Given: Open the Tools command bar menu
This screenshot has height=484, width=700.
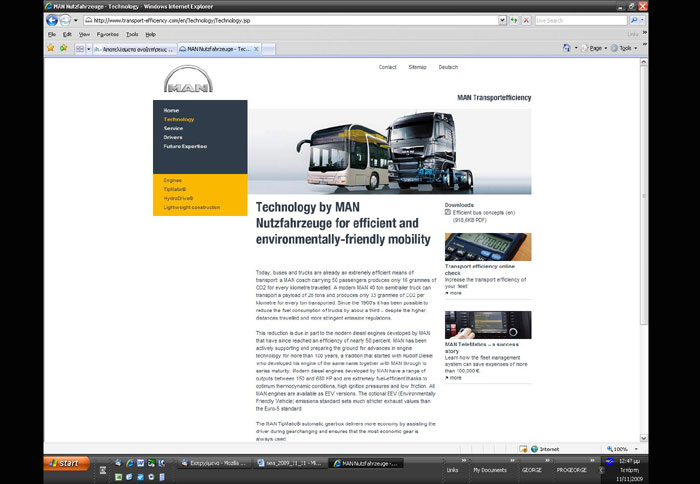Looking at the screenshot, I should point(624,48).
